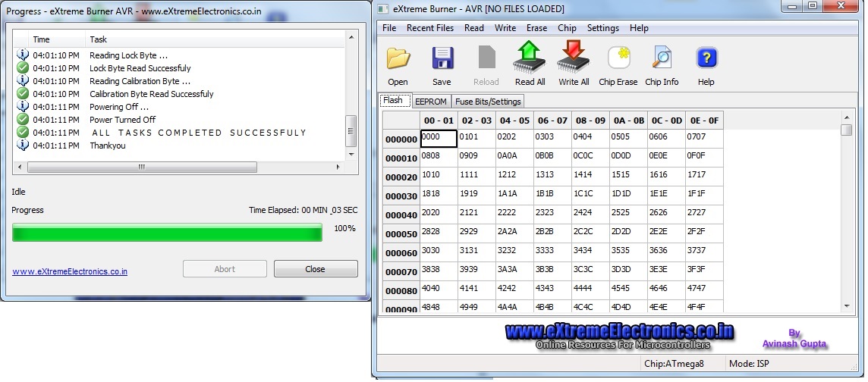Open the Write menu
The image size is (868, 382).
pos(505,27)
